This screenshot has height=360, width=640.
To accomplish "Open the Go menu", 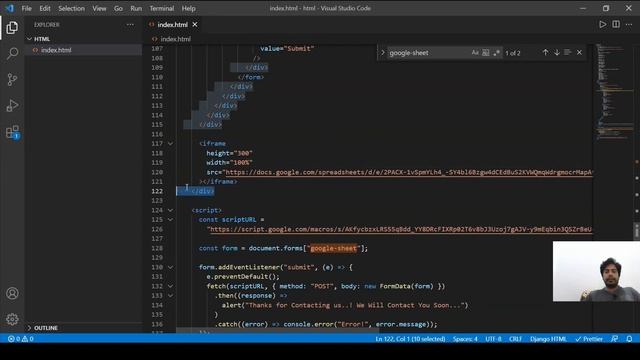I will pos(118,8).
